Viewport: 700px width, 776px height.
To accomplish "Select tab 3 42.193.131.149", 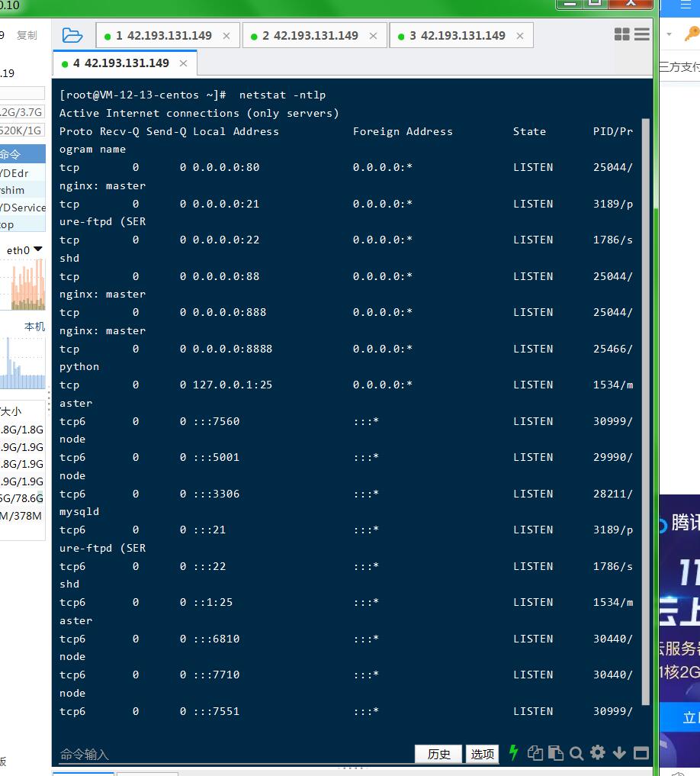I will point(456,36).
